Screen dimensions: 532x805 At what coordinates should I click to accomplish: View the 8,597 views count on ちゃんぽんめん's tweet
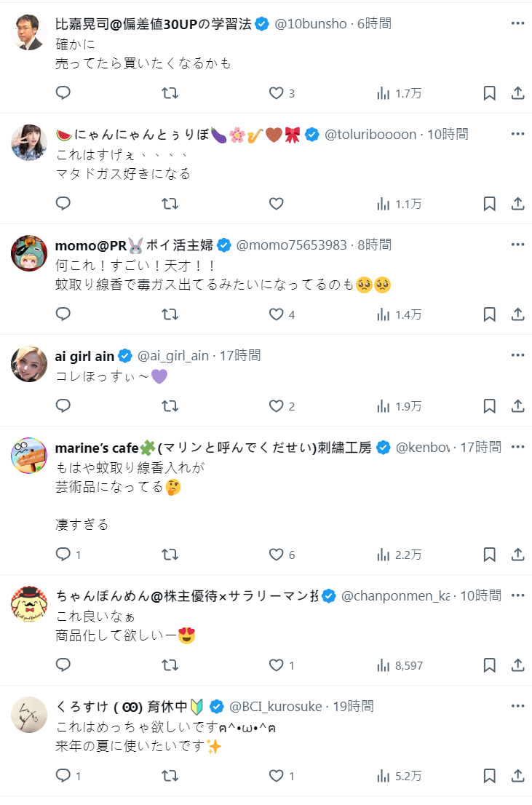pyautogui.click(x=400, y=665)
